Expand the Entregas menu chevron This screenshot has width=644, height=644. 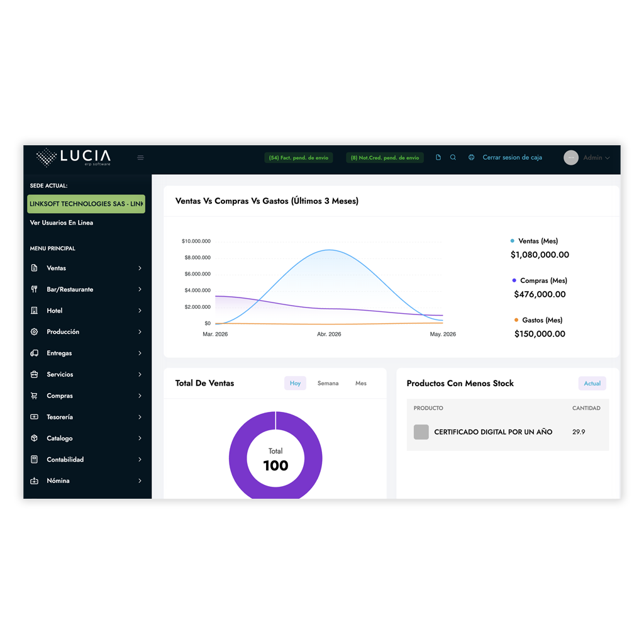140,353
